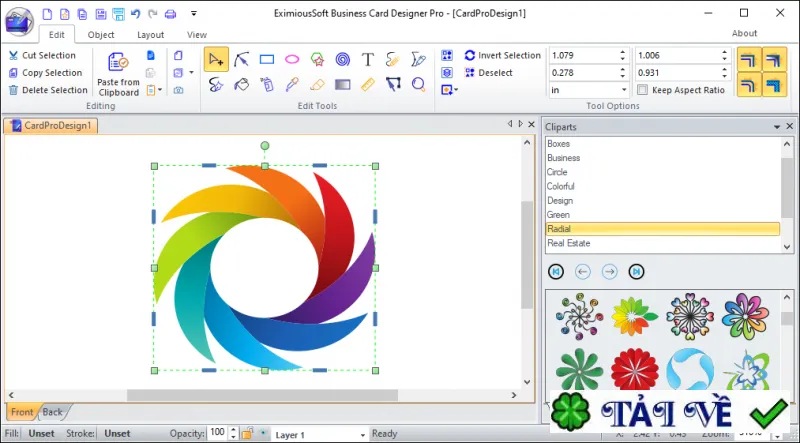Toggle the layer lock icon in status bar
The width and height of the screenshot is (800, 443).
click(x=247, y=434)
